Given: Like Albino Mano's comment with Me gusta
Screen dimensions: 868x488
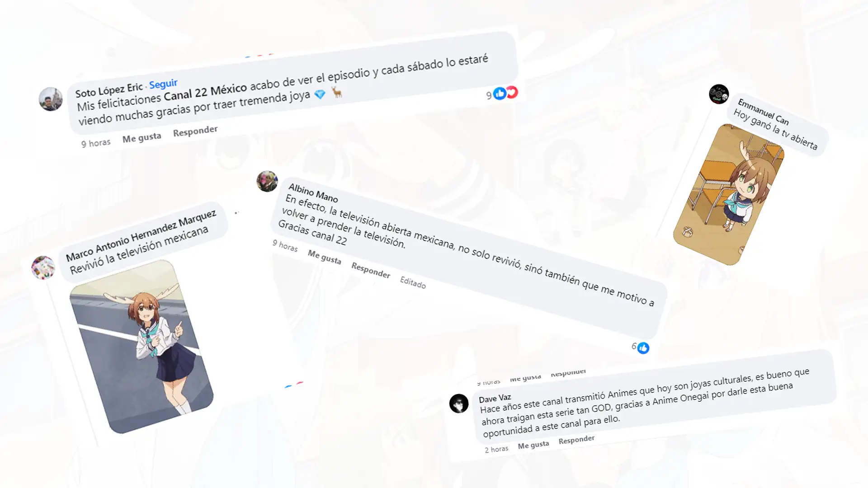Looking at the screenshot, I should [x=324, y=257].
